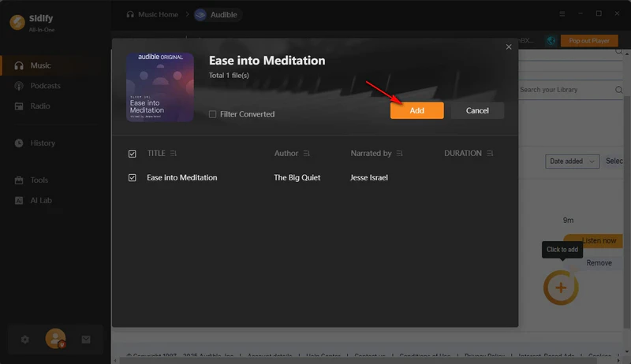The width and height of the screenshot is (631, 364).
Task: Click the Podcasts microphone icon
Action: [19, 86]
